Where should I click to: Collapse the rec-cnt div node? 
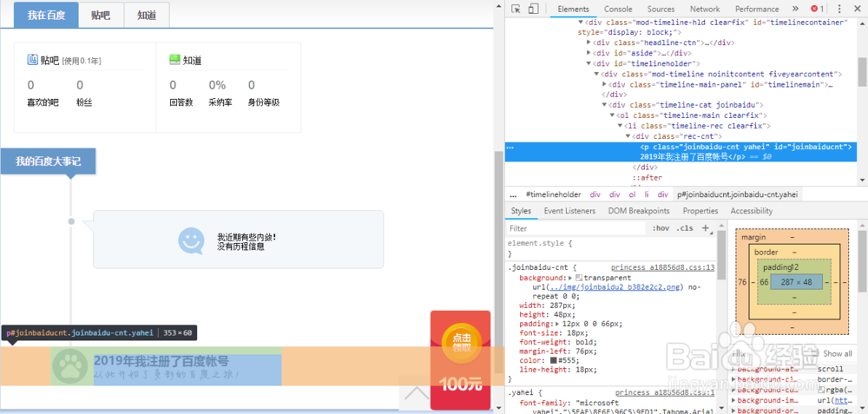628,136
